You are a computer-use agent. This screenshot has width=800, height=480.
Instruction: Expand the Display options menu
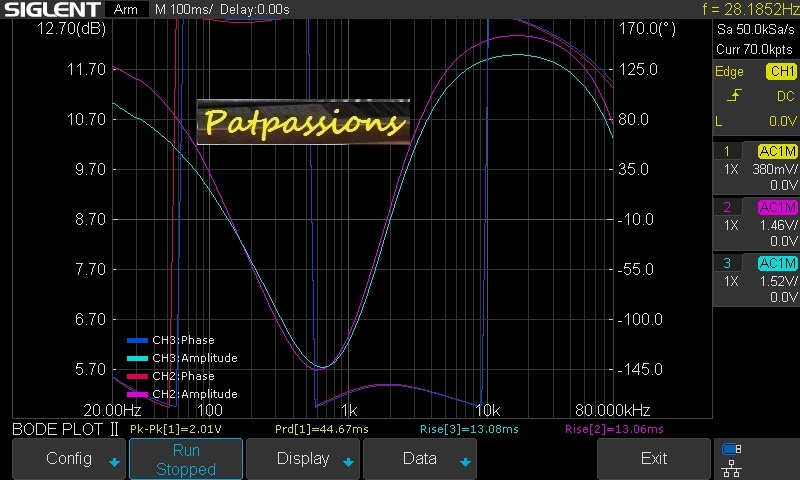303,459
